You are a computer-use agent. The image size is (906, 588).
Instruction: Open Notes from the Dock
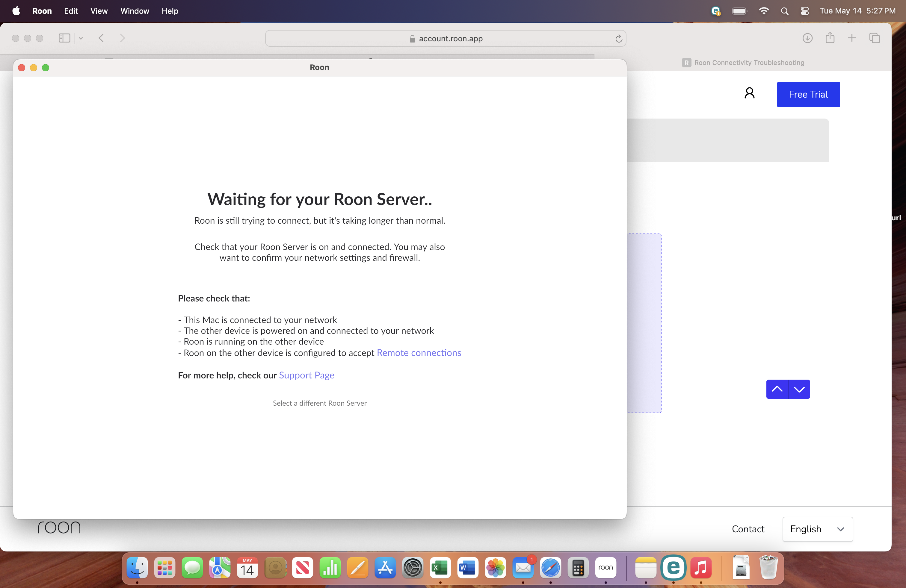tap(646, 568)
